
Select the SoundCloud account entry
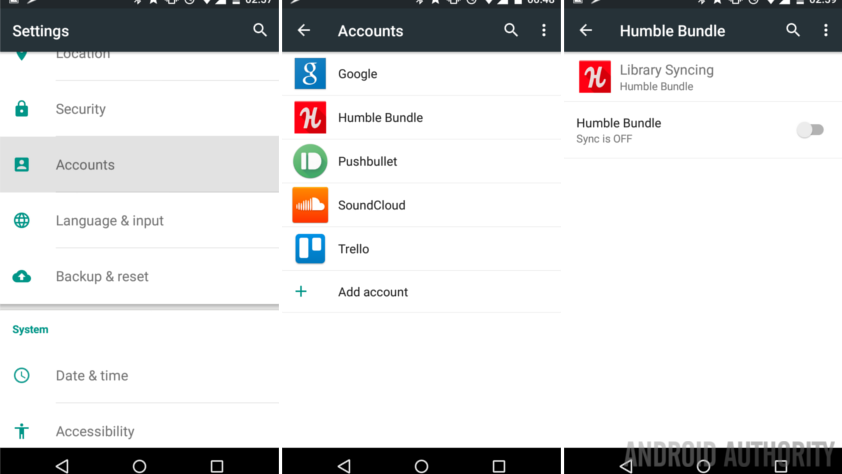(x=422, y=205)
